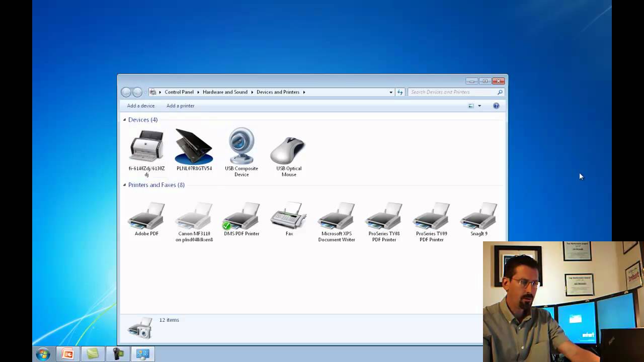644x362 pixels.
Task: Click the Devices (4) group heading
Action: (x=143, y=120)
